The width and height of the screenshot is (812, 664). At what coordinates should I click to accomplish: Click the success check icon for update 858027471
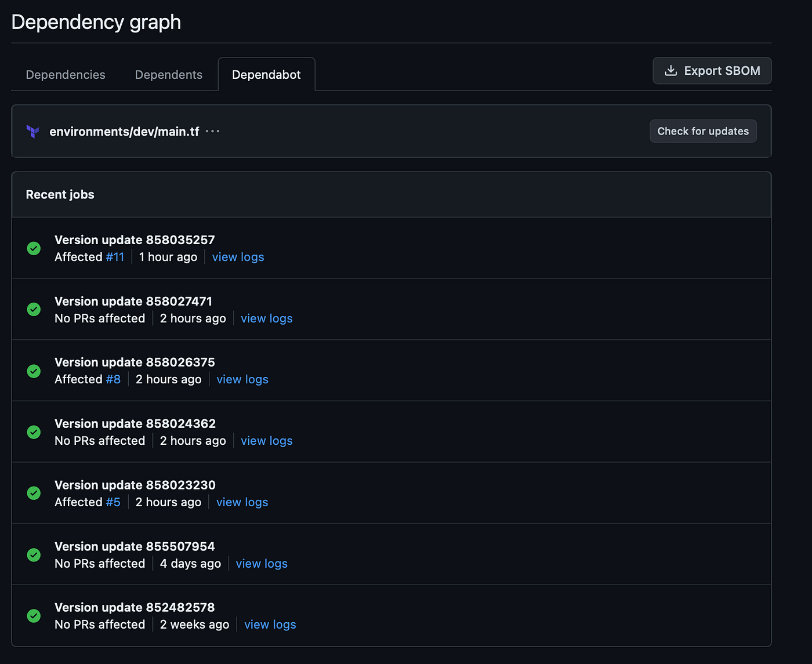point(34,309)
